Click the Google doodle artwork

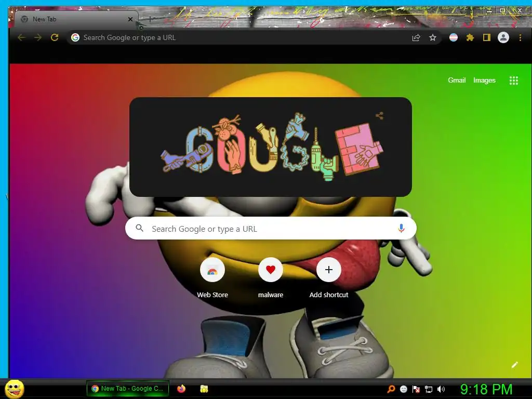click(271, 147)
